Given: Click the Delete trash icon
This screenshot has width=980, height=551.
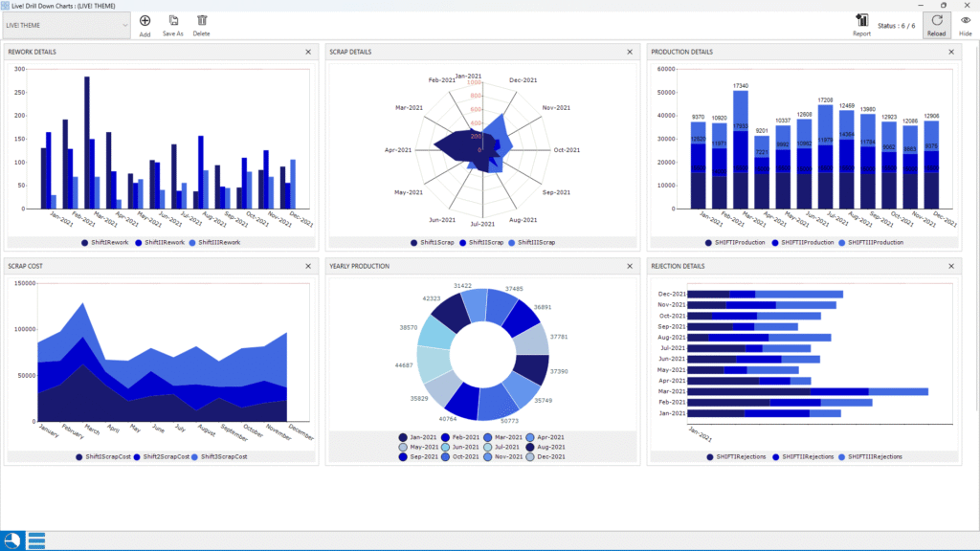Looking at the screenshot, I should [201, 20].
